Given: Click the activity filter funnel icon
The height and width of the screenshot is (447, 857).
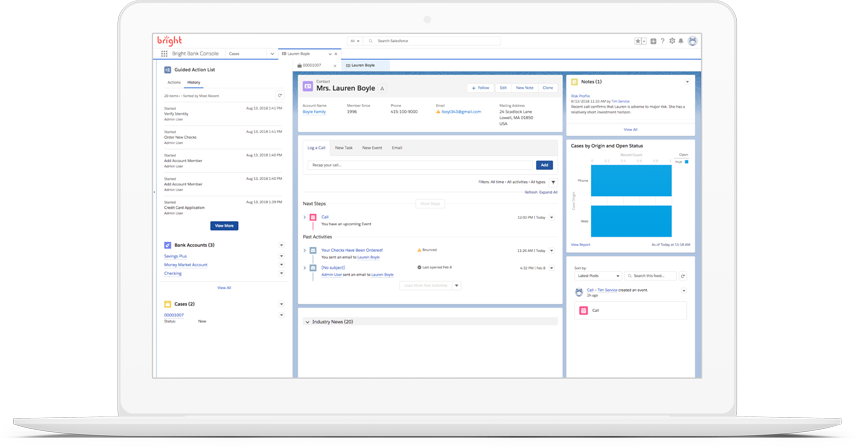Looking at the screenshot, I should click(x=553, y=182).
